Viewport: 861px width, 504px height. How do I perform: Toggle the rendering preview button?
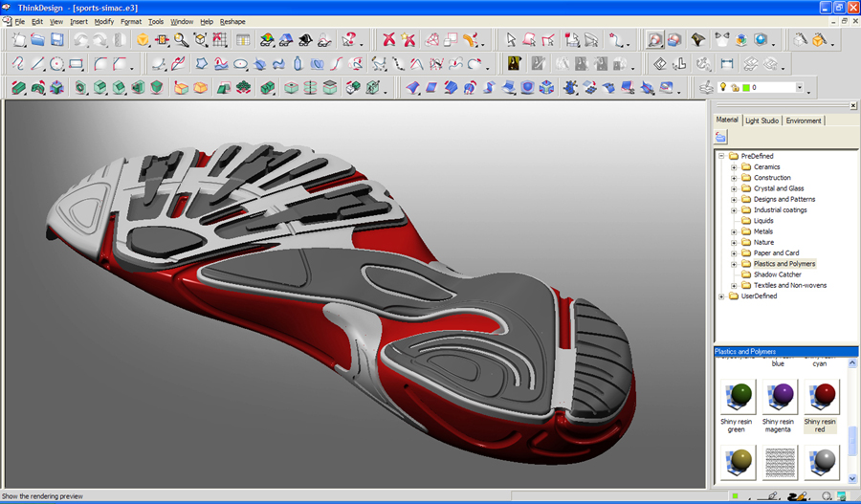pyautogui.click(x=654, y=39)
